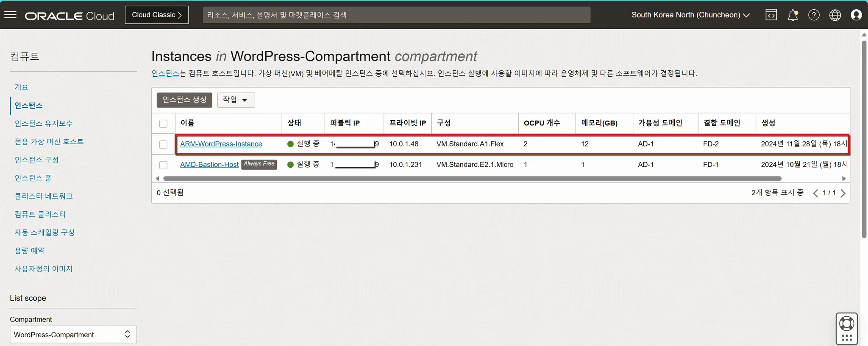Toggle the select-all instances checkbox

pos(163,124)
